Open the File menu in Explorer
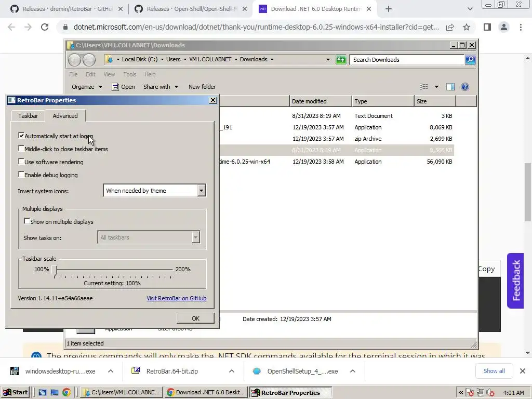Image resolution: width=532 pixels, height=399 pixels. (x=73, y=74)
